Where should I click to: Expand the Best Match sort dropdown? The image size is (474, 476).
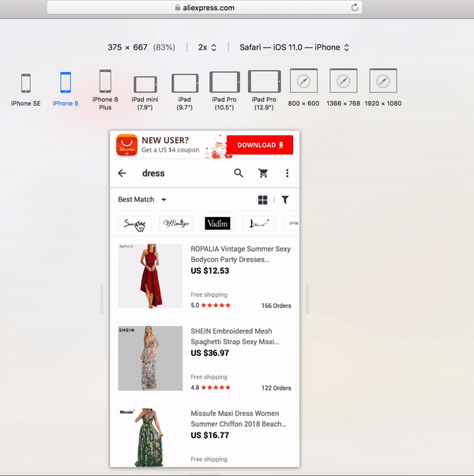(x=142, y=200)
